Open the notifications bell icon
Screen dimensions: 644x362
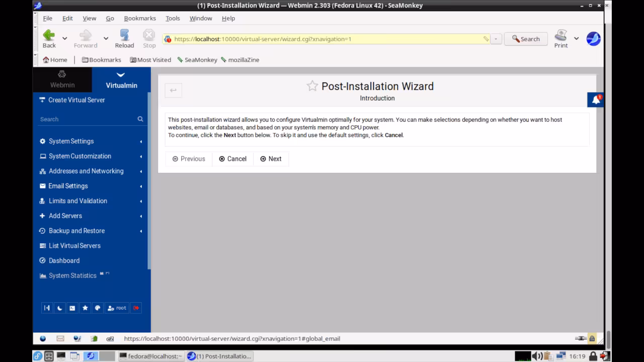pyautogui.click(x=596, y=100)
